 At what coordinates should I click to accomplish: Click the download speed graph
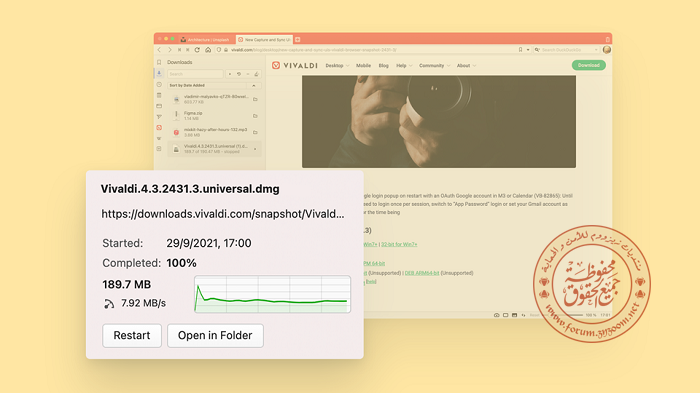(272, 294)
